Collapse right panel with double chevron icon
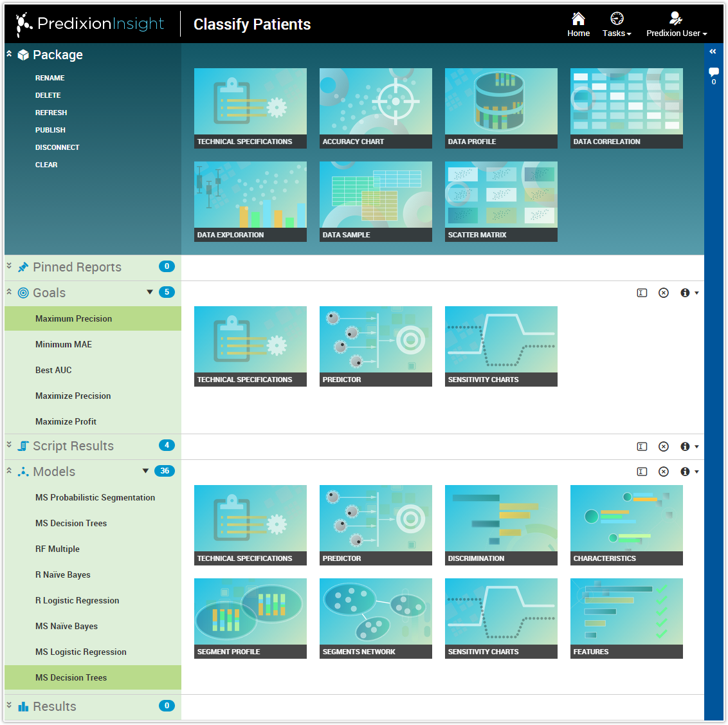 click(713, 51)
